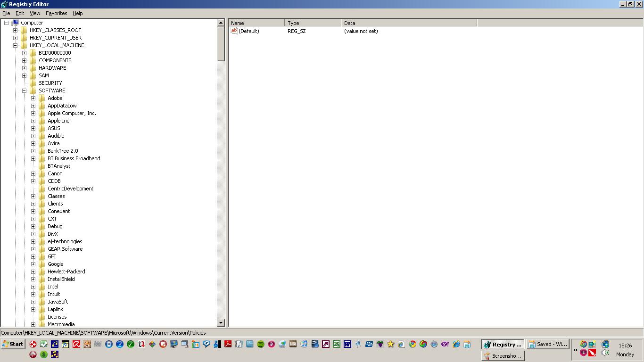Select the BT Business Broadband key
Screen dimensions: 644x362
[x=74, y=158]
